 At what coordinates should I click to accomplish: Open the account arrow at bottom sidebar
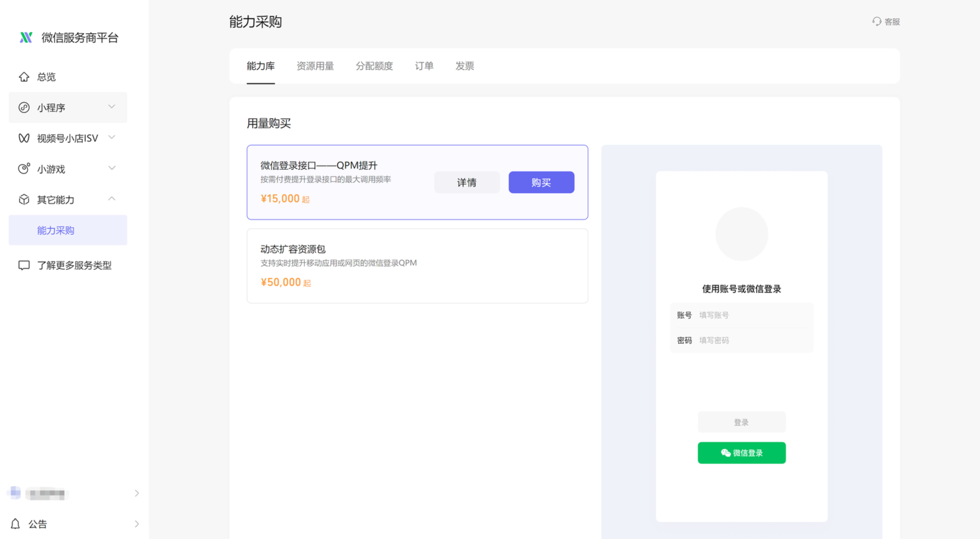tap(137, 493)
